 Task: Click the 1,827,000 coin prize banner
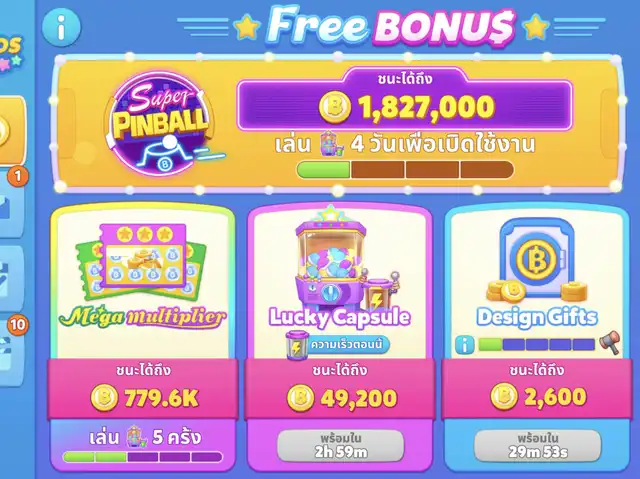point(405,105)
